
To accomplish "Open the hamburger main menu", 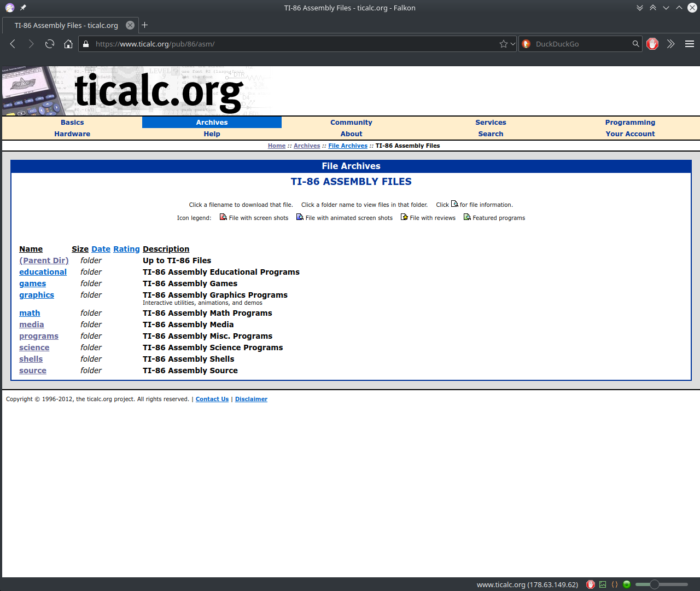I will tap(689, 44).
